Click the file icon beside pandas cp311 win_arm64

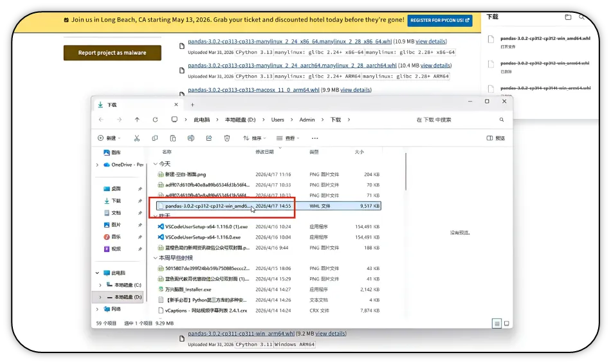coord(181,338)
